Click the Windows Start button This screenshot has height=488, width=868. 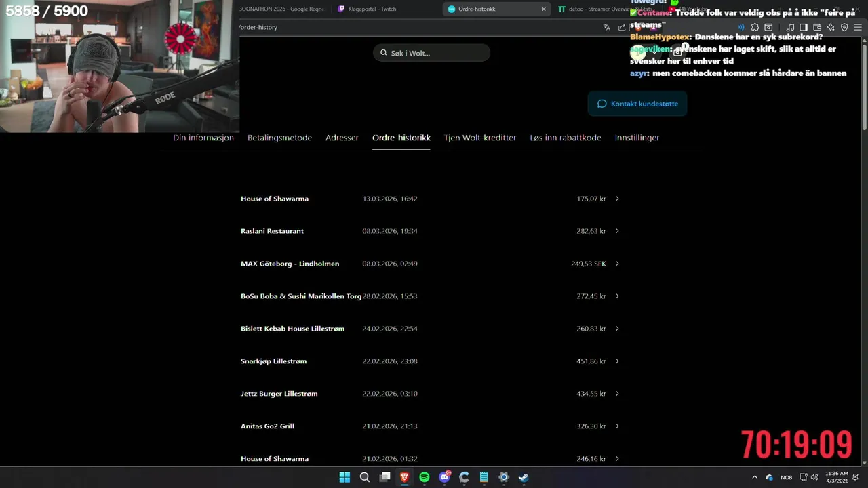click(344, 477)
